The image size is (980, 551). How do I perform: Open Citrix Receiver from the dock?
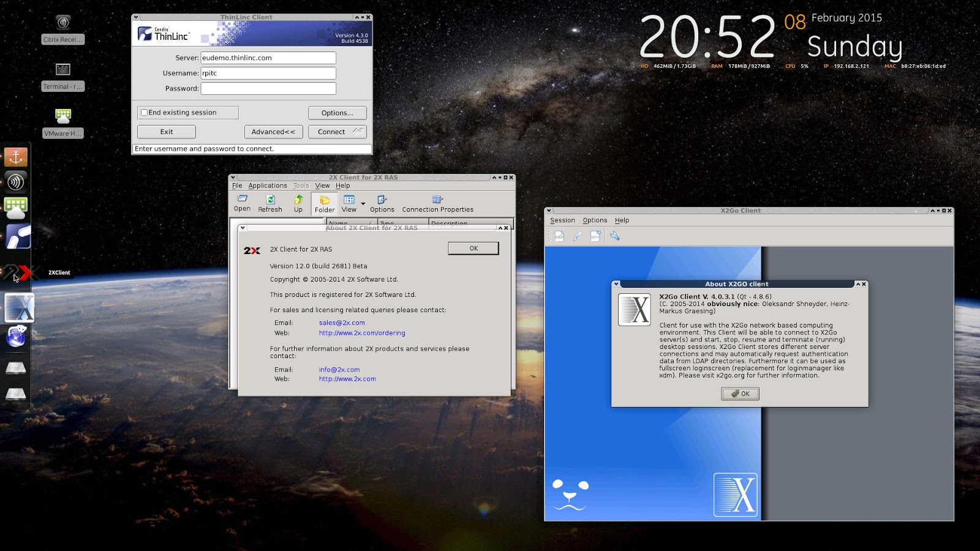click(x=16, y=182)
